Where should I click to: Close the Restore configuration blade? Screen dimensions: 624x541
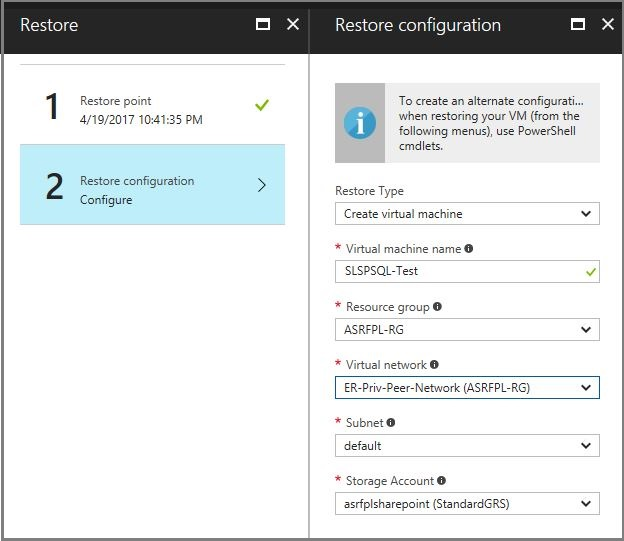607,24
